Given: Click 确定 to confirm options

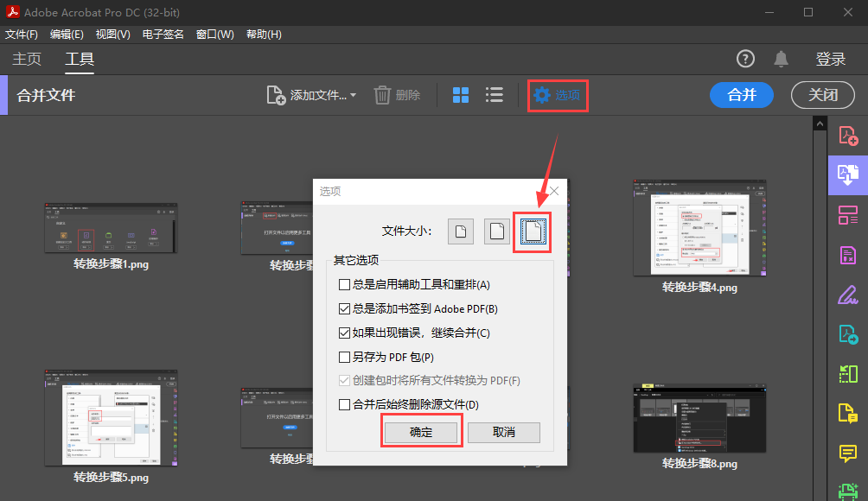Looking at the screenshot, I should coord(421,432).
